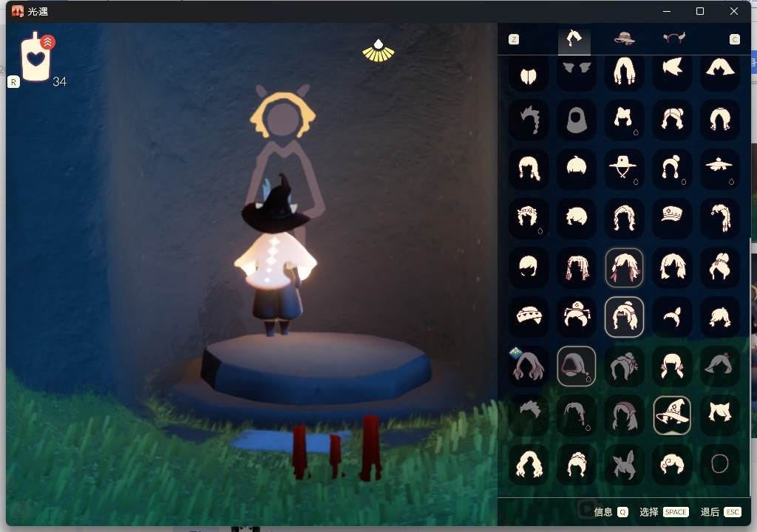Select the hairstyle with flower crown
This screenshot has height=532, width=757.
tap(529, 216)
